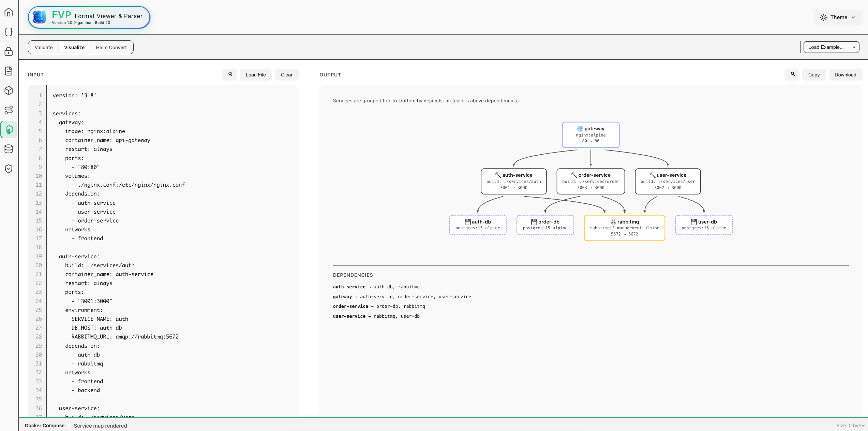Click the auth-service dependency row
Viewport: 868px width, 431px height.
[x=376, y=287]
